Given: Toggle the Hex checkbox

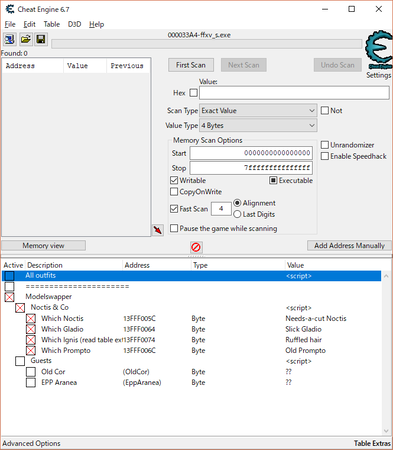Looking at the screenshot, I should (x=193, y=93).
